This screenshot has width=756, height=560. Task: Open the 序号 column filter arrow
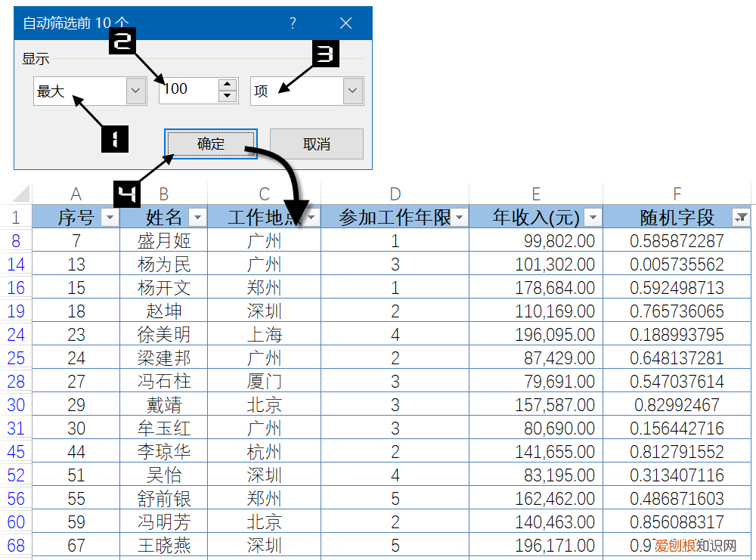coord(110,217)
